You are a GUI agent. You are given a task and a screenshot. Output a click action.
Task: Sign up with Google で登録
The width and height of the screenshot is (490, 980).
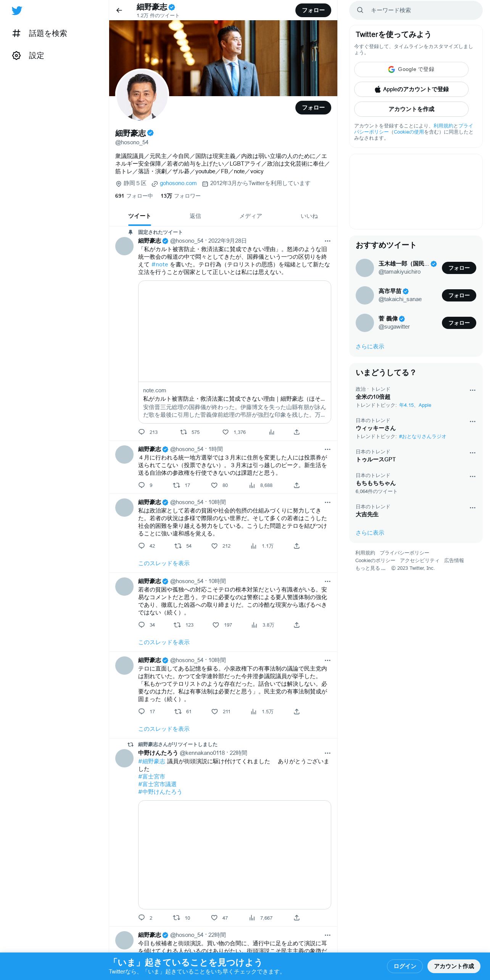click(411, 69)
